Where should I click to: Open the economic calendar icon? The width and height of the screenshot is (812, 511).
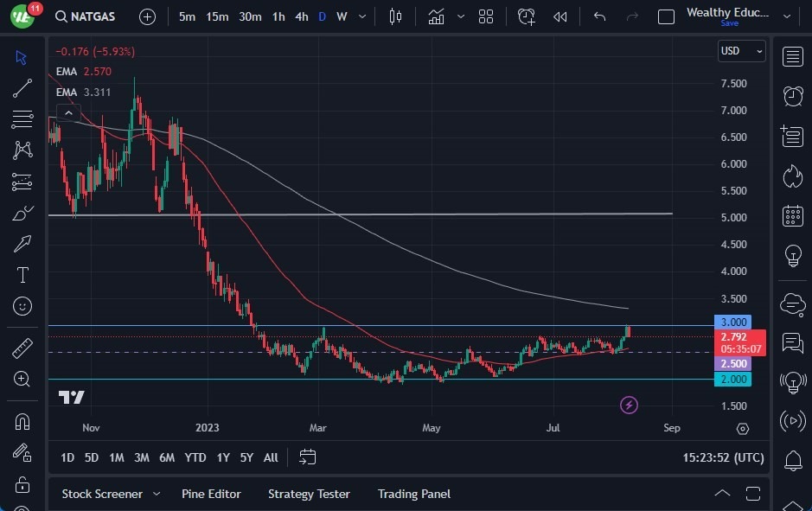(x=793, y=216)
